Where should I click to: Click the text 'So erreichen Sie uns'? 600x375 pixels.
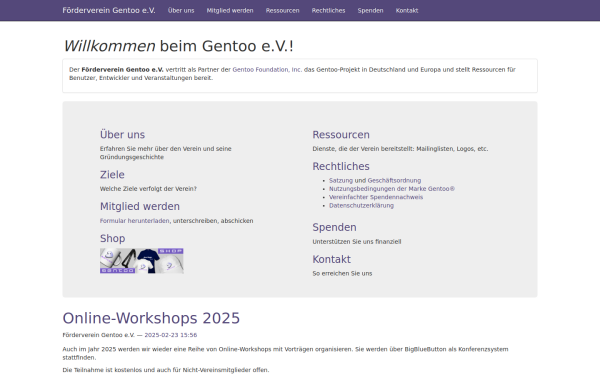[342, 274]
